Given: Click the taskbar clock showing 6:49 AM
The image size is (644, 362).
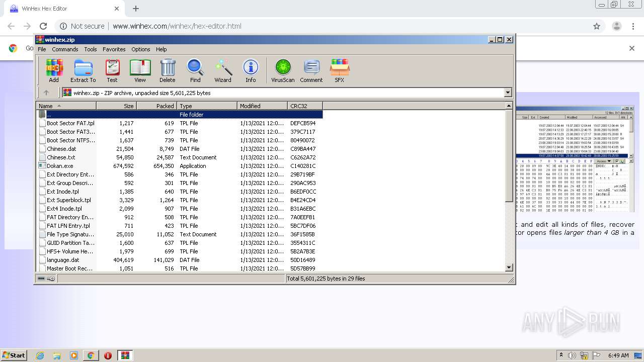Looking at the screenshot, I should 618,355.
